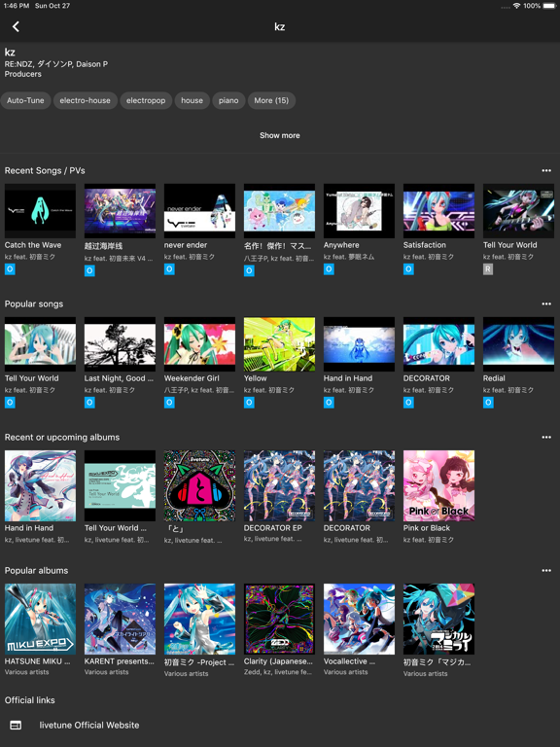Click the Popular songs heading

point(34,303)
